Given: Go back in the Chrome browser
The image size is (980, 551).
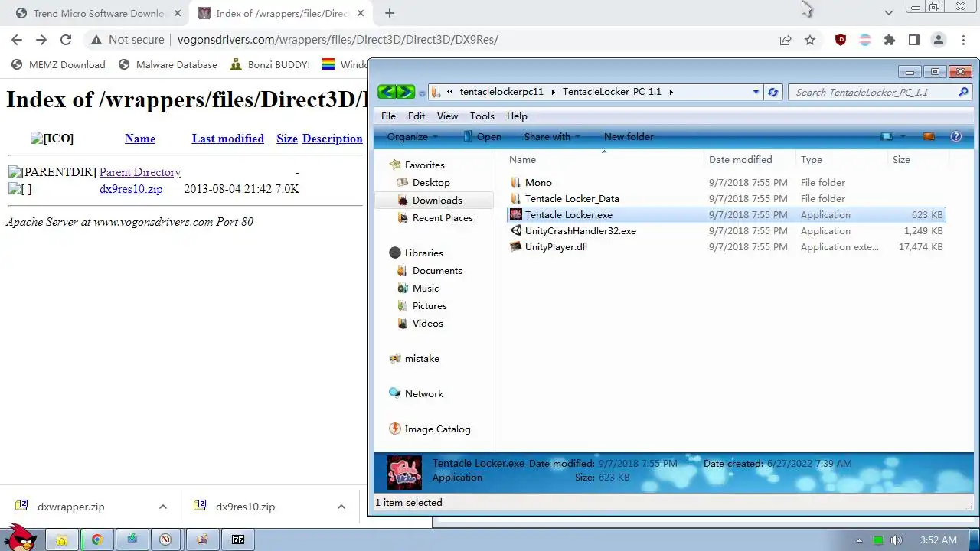Looking at the screenshot, I should point(17,40).
